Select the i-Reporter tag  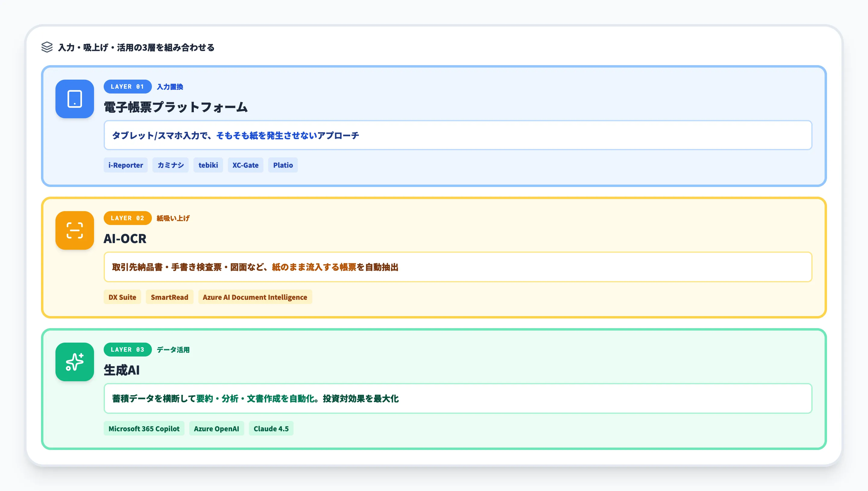125,165
